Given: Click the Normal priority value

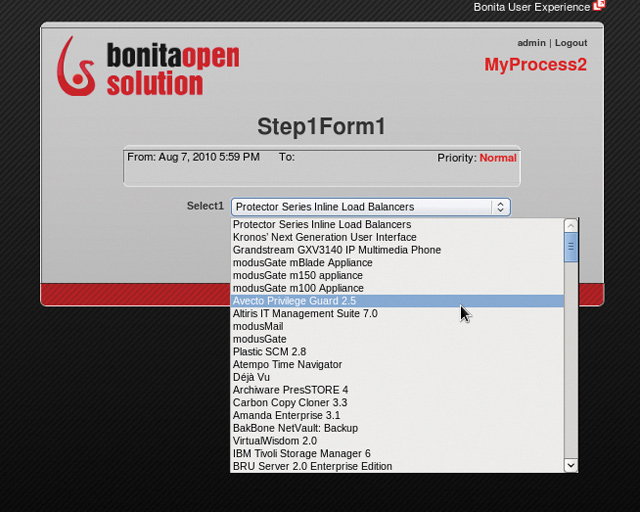Looking at the screenshot, I should 498,158.
